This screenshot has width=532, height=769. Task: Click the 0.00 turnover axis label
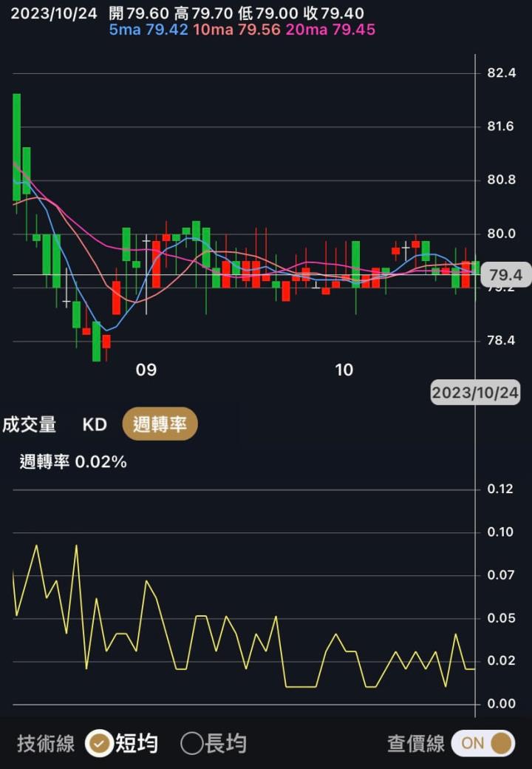coord(500,704)
